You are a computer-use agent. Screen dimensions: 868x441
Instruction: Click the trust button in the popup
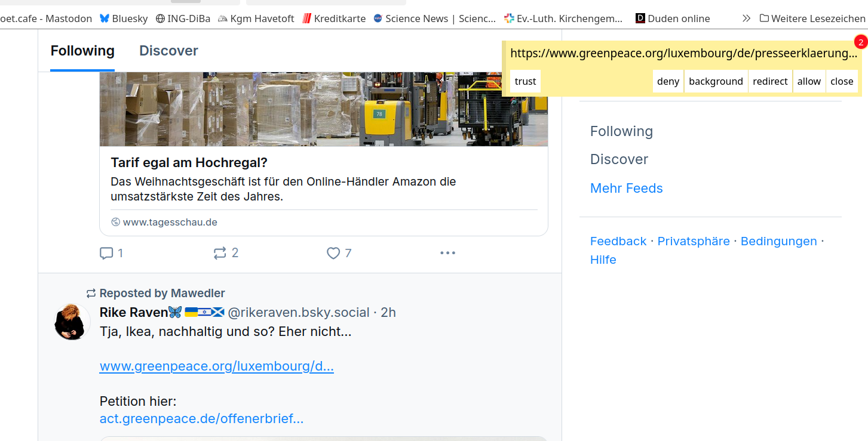pyautogui.click(x=525, y=81)
